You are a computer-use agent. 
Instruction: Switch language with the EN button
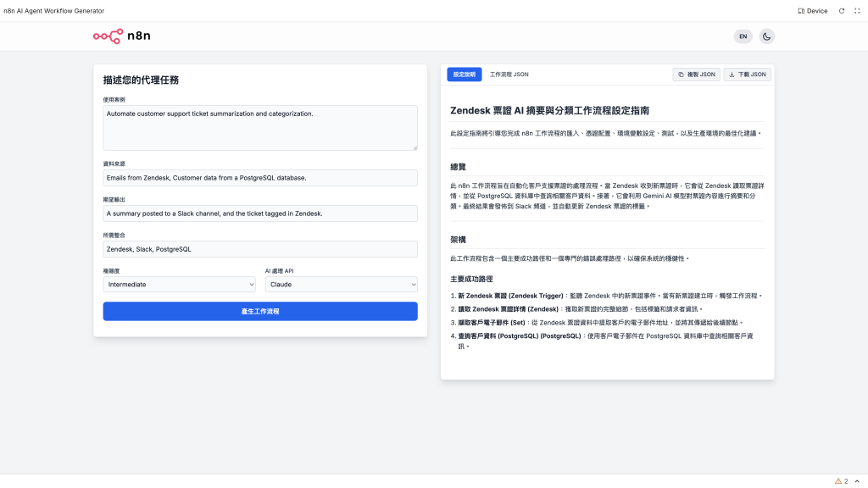pyautogui.click(x=743, y=36)
